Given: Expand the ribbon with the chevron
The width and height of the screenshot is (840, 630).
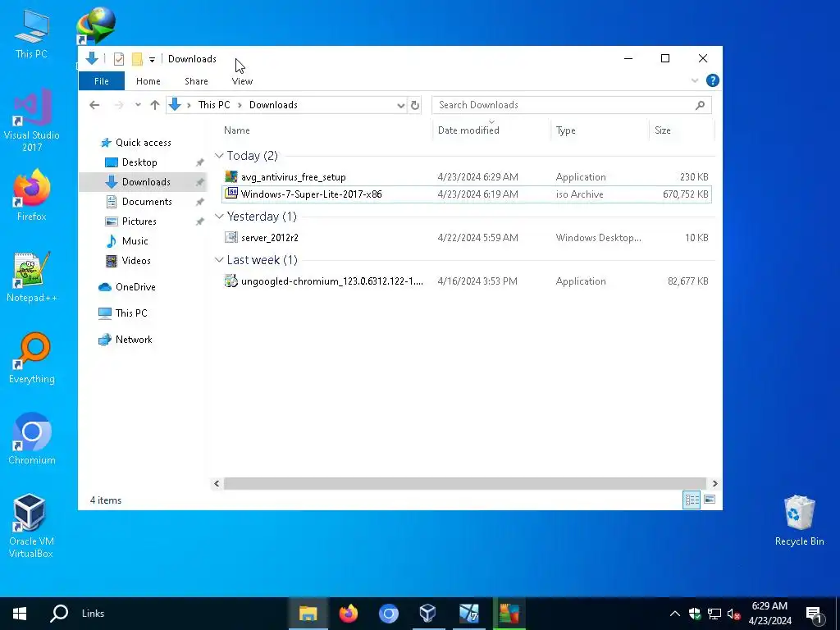Looking at the screenshot, I should pos(695,81).
